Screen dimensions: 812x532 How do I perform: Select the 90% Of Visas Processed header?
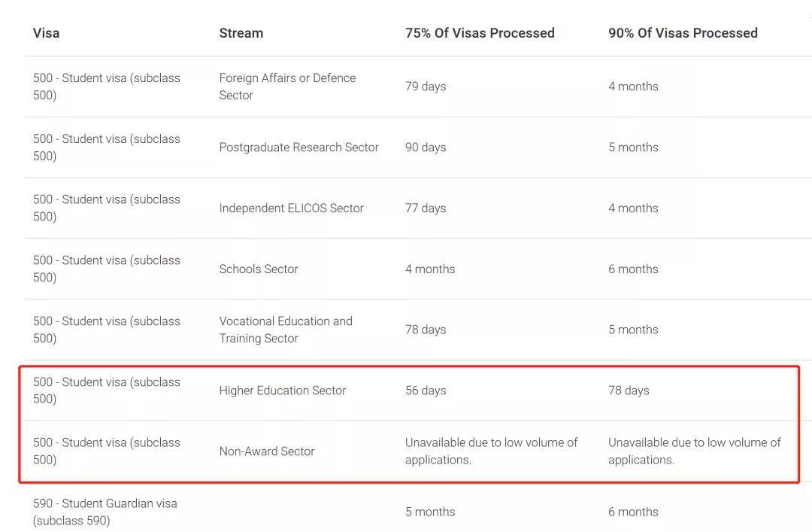point(683,33)
